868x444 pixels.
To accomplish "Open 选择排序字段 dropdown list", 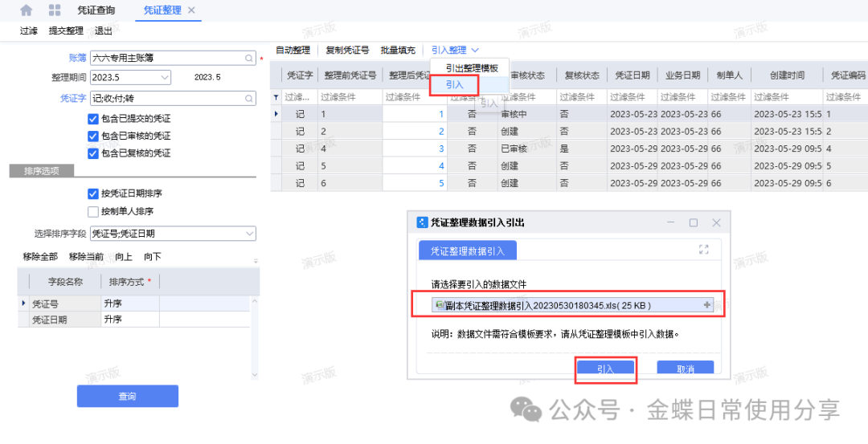I will pos(248,234).
